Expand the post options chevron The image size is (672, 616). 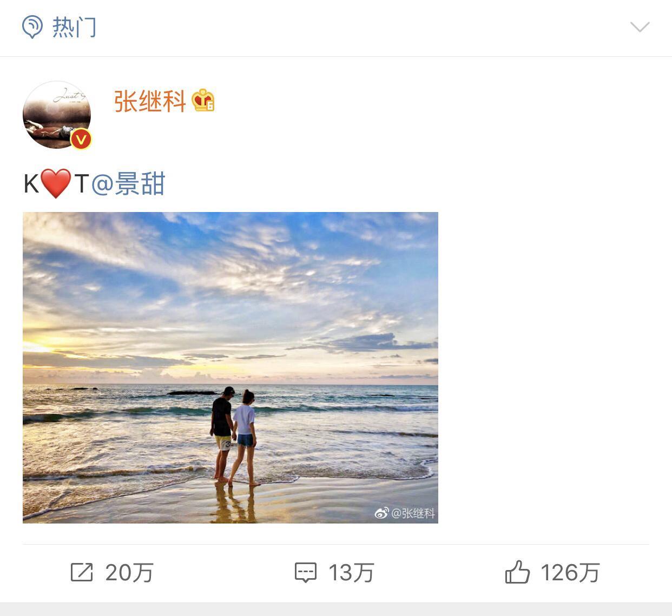tap(640, 27)
